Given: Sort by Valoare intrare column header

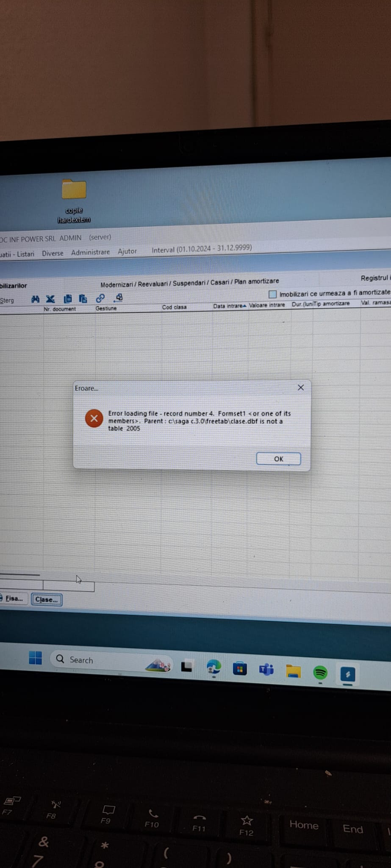Looking at the screenshot, I should [x=267, y=305].
